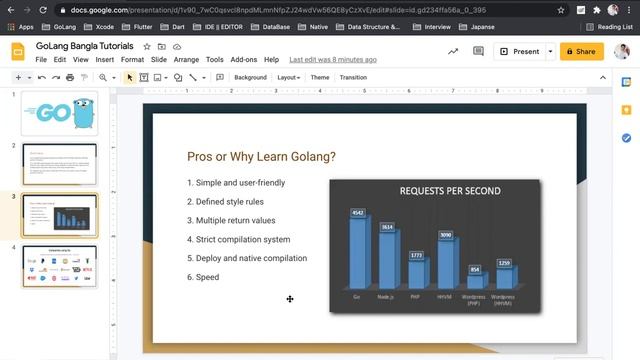Insert a text box
Image resolution: width=640 pixels, height=360 pixels.
coord(144,78)
